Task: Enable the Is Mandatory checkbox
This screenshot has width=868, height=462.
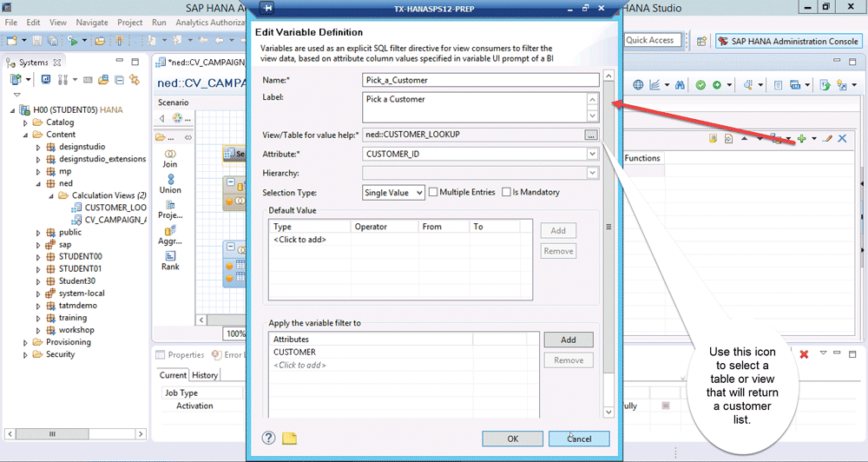Action: pos(506,192)
